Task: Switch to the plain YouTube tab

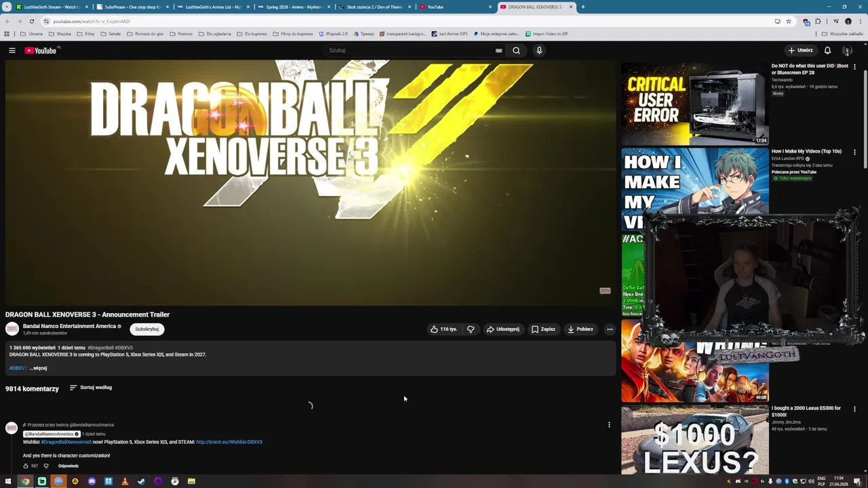Action: (x=454, y=7)
